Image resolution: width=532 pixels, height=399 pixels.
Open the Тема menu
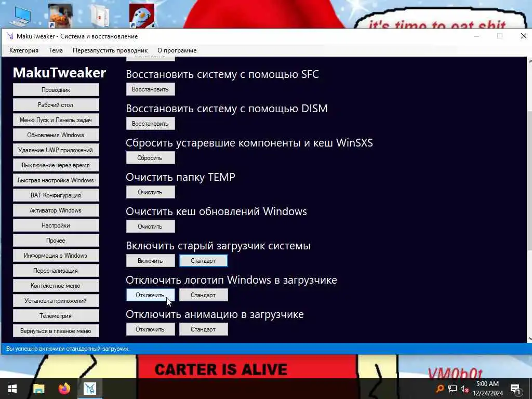point(55,50)
